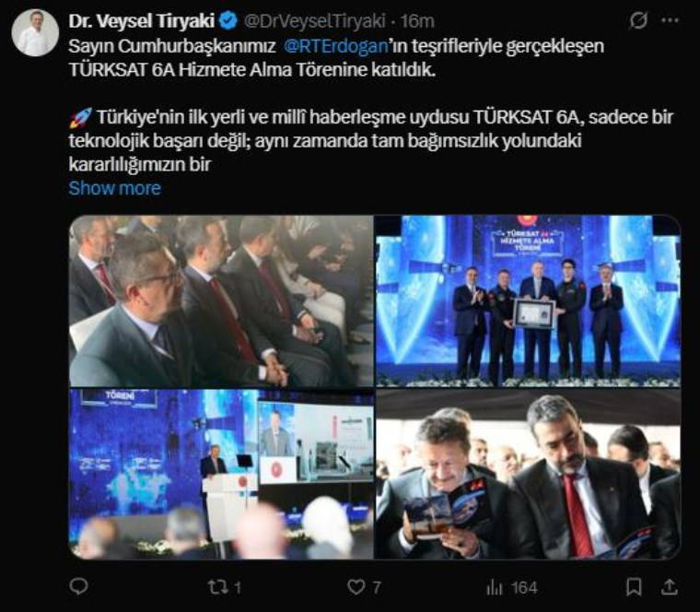Click the 16m timestamp
This screenshot has width=700, height=612.
point(417,21)
